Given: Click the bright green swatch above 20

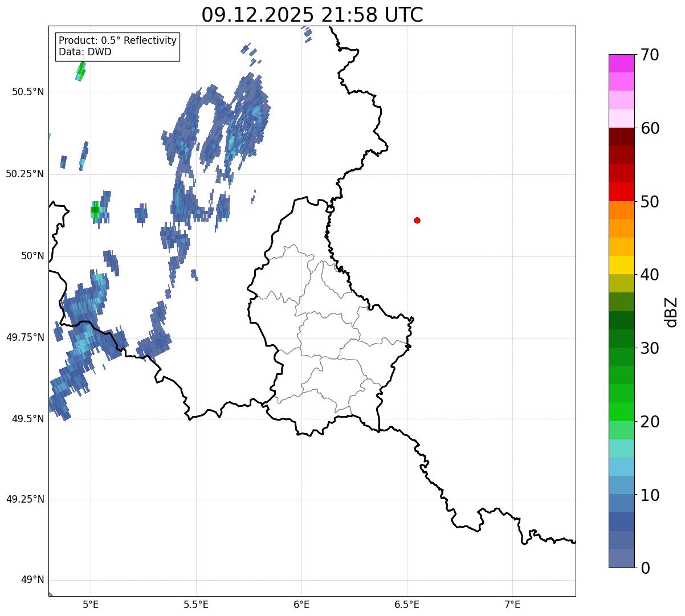Looking at the screenshot, I should (x=621, y=411).
